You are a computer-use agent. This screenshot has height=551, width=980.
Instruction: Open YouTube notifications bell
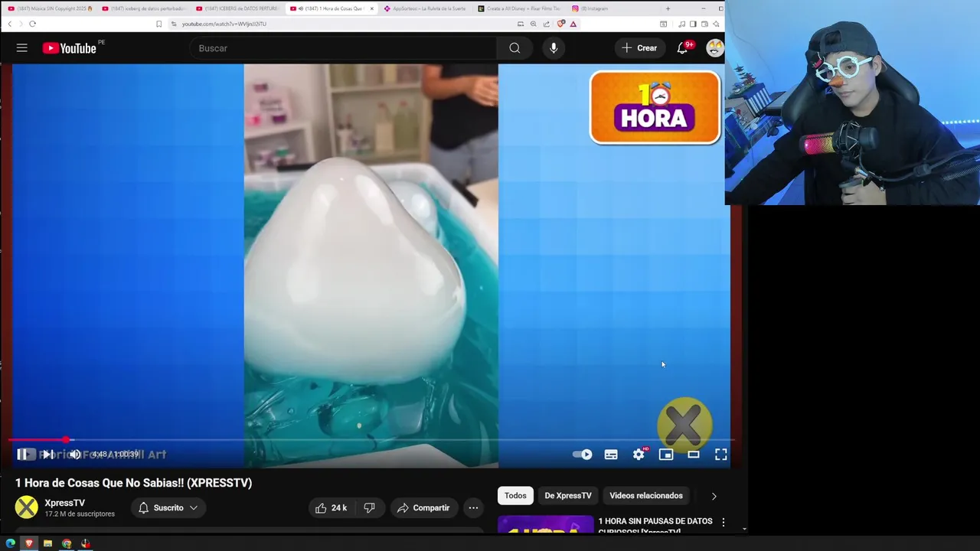pos(683,48)
